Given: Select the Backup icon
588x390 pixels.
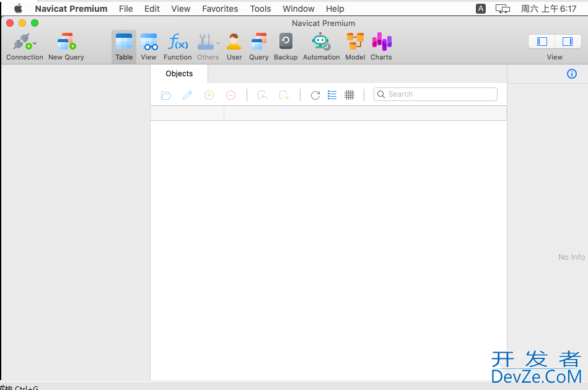Looking at the screenshot, I should point(286,42).
